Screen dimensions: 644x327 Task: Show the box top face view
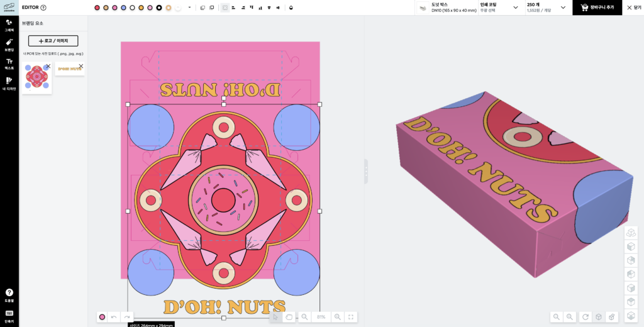(631, 302)
